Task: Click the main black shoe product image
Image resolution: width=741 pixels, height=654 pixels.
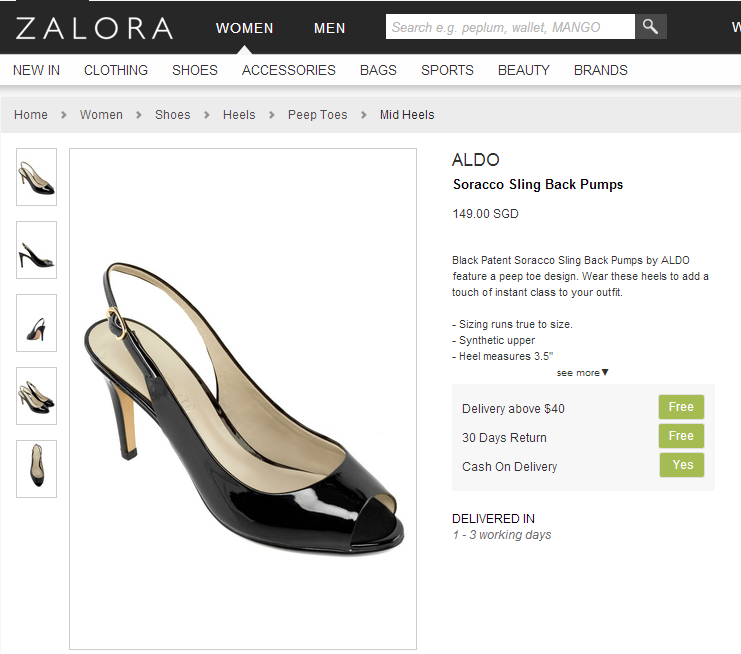Action: coord(243,399)
